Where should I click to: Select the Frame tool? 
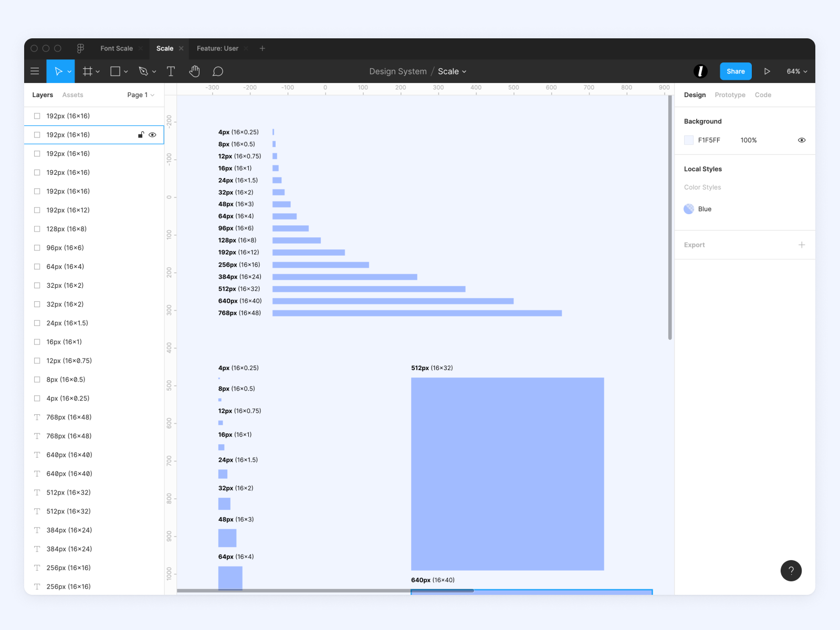click(x=88, y=71)
